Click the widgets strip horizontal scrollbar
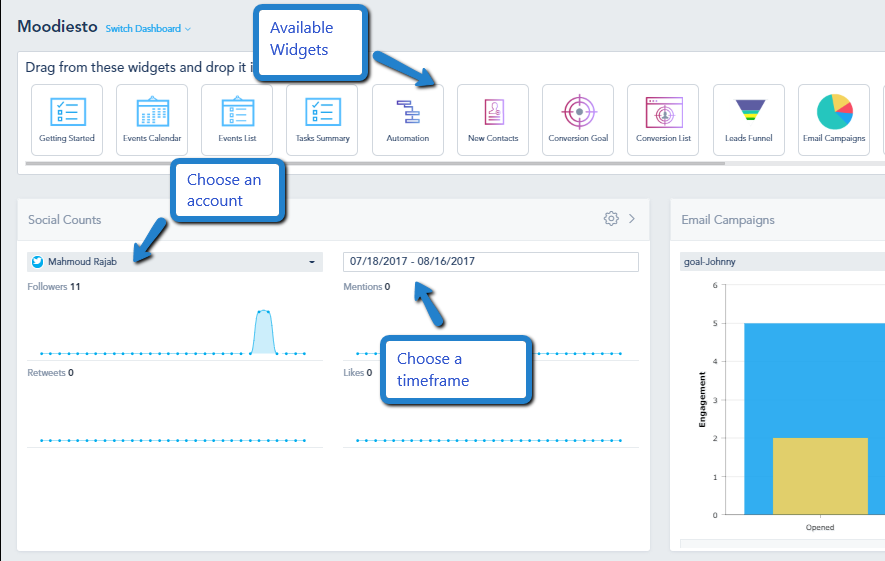The width and height of the screenshot is (885, 561). pyautogui.click(x=375, y=164)
